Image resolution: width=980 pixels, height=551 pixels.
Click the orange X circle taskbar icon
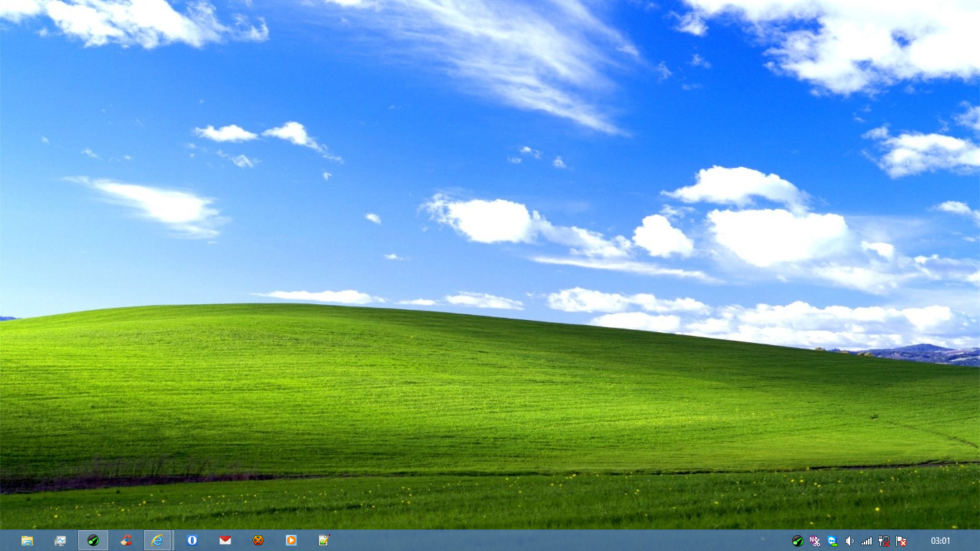click(x=258, y=540)
